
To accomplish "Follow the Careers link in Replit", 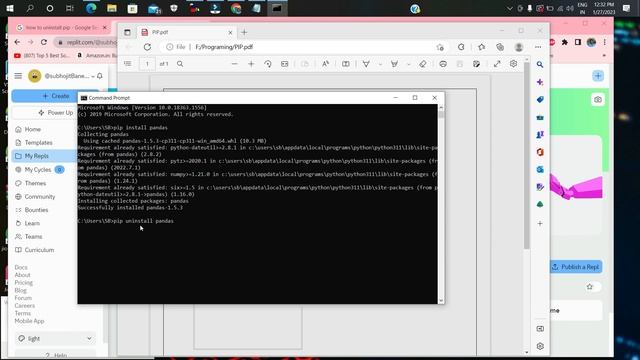I will tap(24, 306).
